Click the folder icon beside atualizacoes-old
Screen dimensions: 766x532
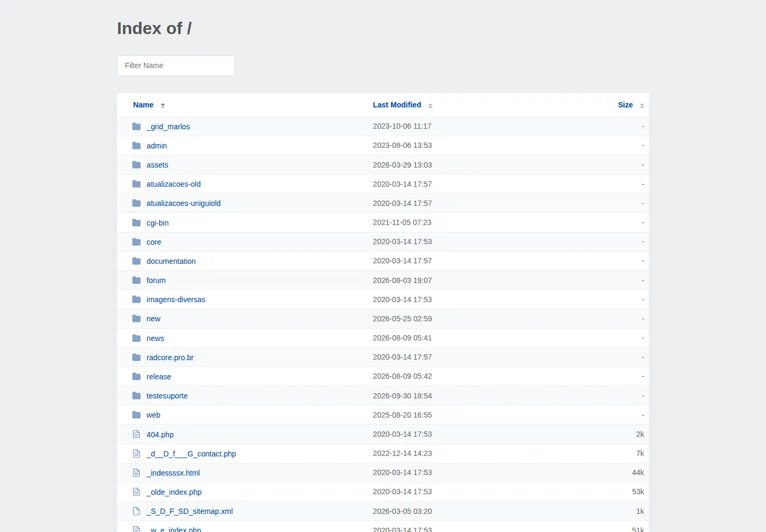click(137, 184)
